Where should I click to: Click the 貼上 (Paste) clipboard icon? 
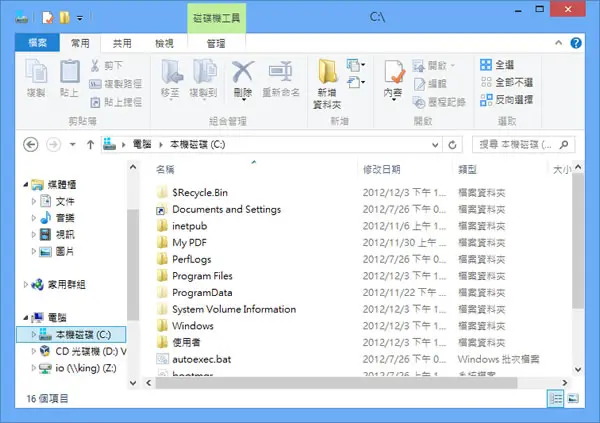(70, 71)
